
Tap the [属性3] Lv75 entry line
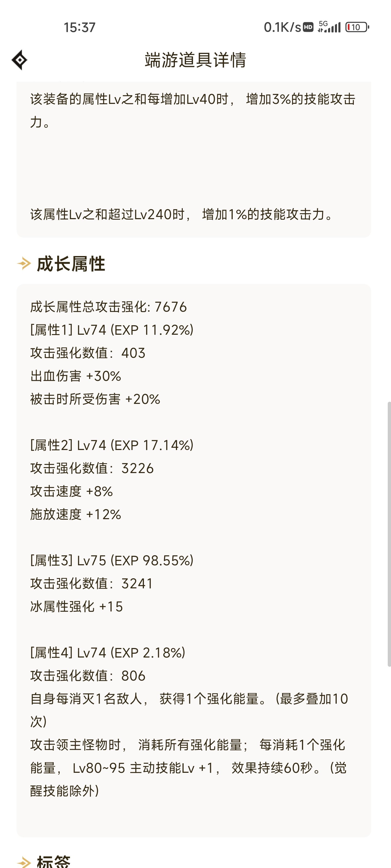[x=112, y=560]
